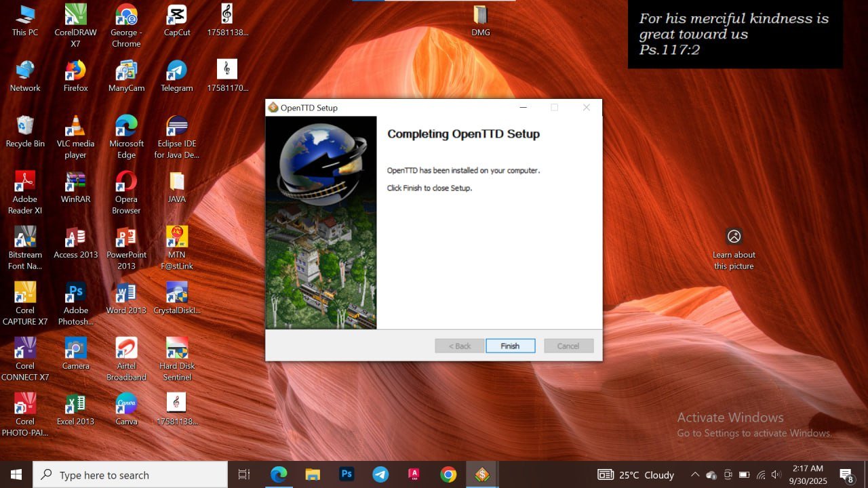Screen dimensions: 868x488
Task: Select the This PC desktop icon
Action: tap(25, 20)
